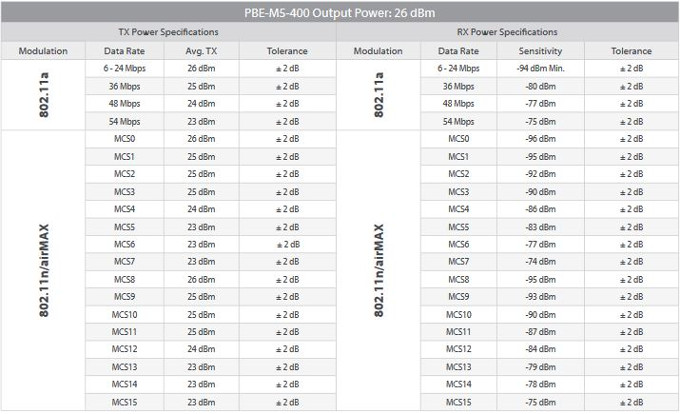Click the '-84 dBm' sensitivity cell
Screen dimensions: 680x414
tap(540, 349)
